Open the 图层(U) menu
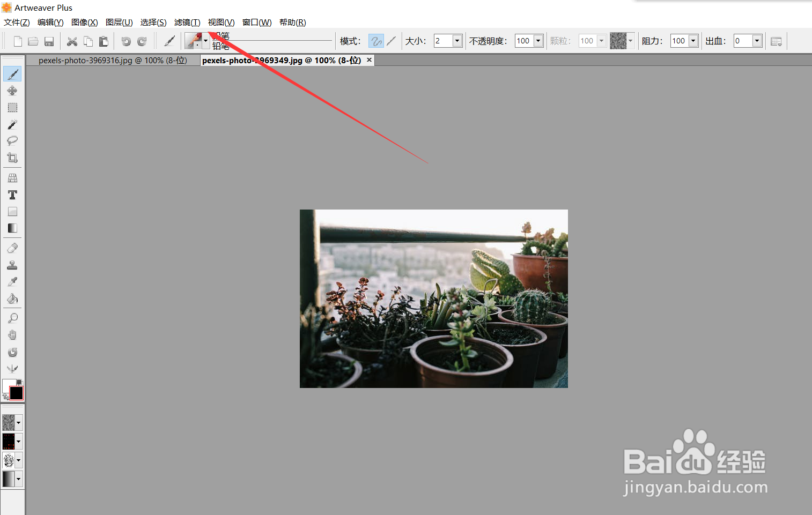Screen dimensions: 812x515 point(119,23)
